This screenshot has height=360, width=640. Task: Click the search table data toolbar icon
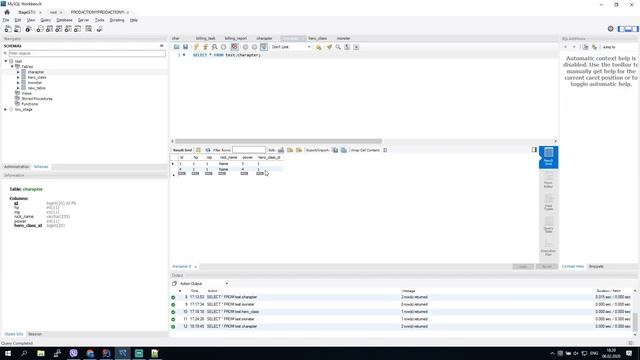tap(89, 29)
